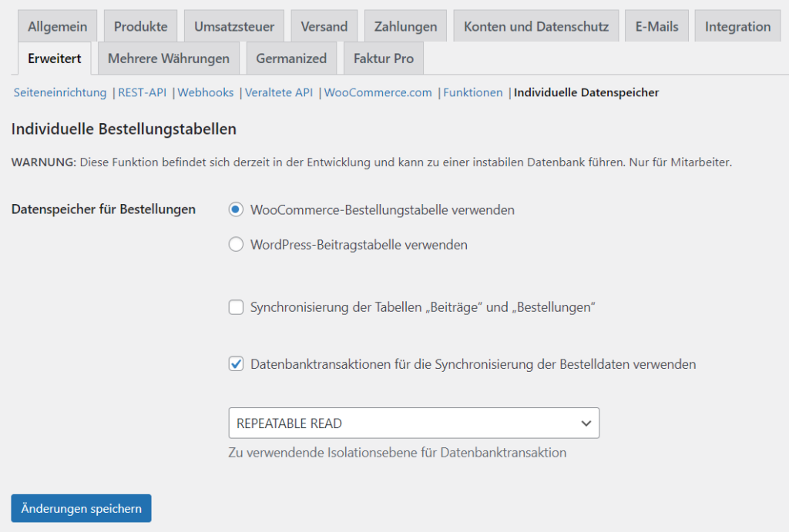Select WooCommerce-Bestellungstabelle verwenden radio option
The height and width of the screenshot is (532, 789).
click(x=236, y=209)
